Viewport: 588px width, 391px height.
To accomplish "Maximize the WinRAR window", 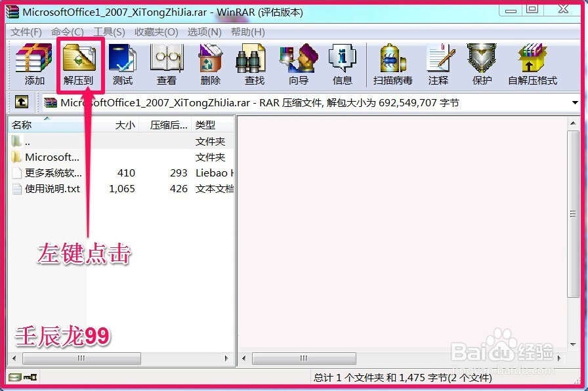I will tap(532, 9).
